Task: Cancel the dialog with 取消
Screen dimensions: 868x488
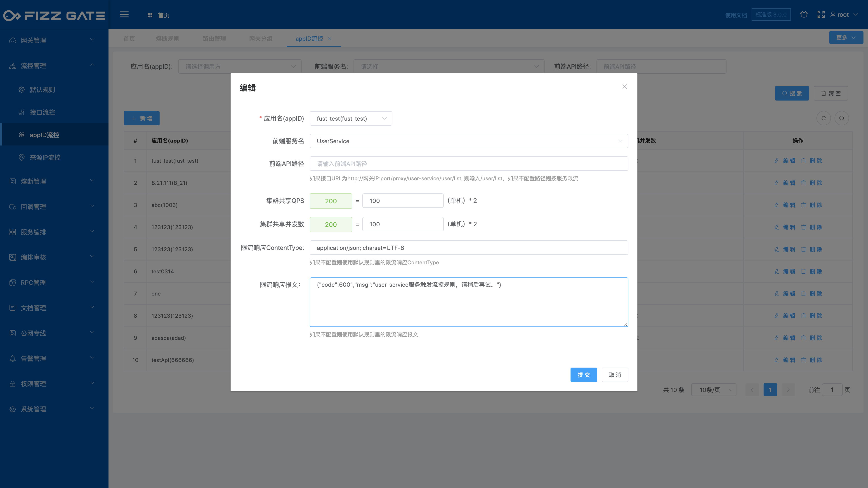Action: coord(615,375)
